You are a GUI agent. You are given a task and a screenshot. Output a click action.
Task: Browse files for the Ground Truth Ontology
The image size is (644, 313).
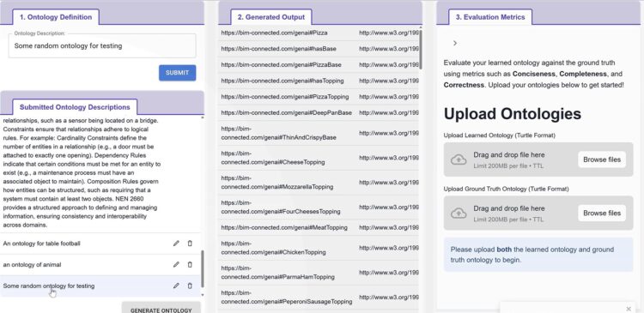[x=602, y=214]
